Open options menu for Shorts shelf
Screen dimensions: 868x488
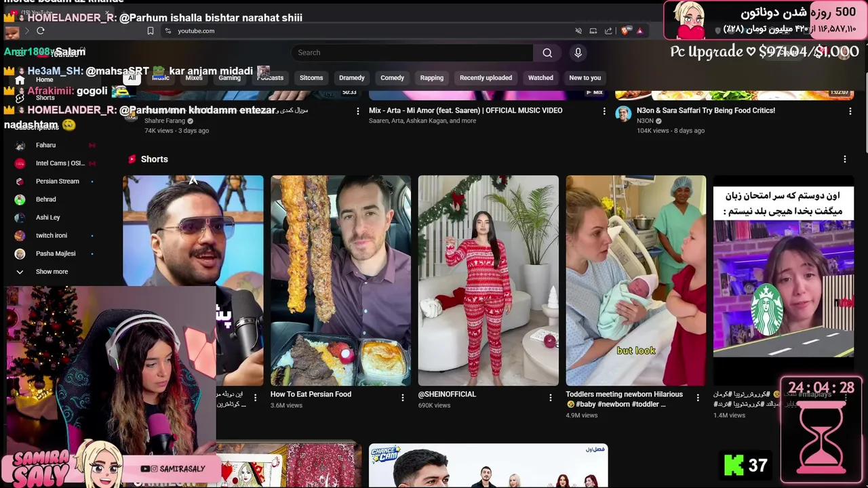point(844,159)
